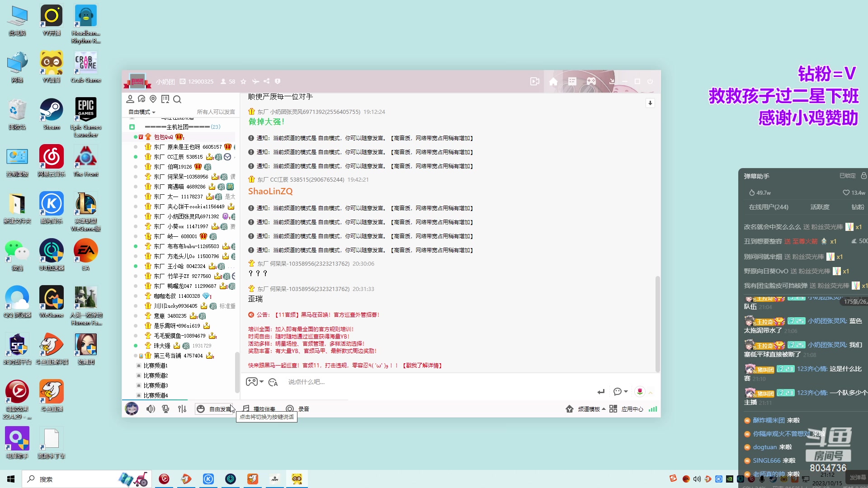
Task: Open the 自由模式 dropdown
Action: (142, 112)
